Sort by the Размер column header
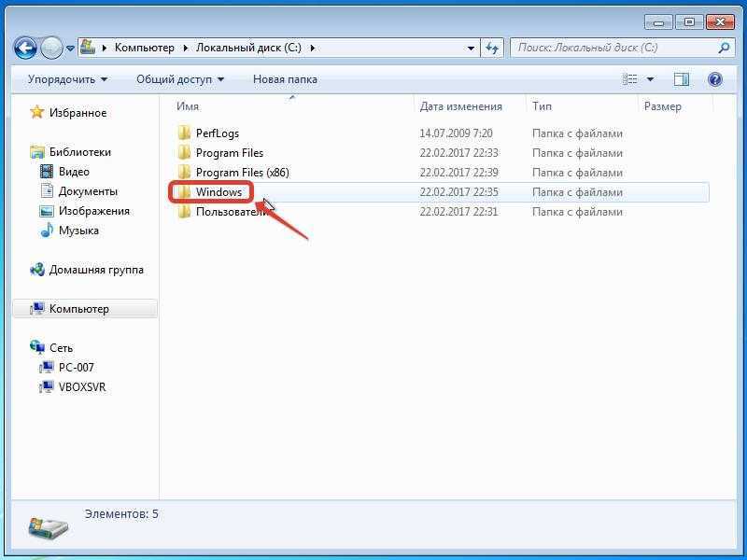 662,106
